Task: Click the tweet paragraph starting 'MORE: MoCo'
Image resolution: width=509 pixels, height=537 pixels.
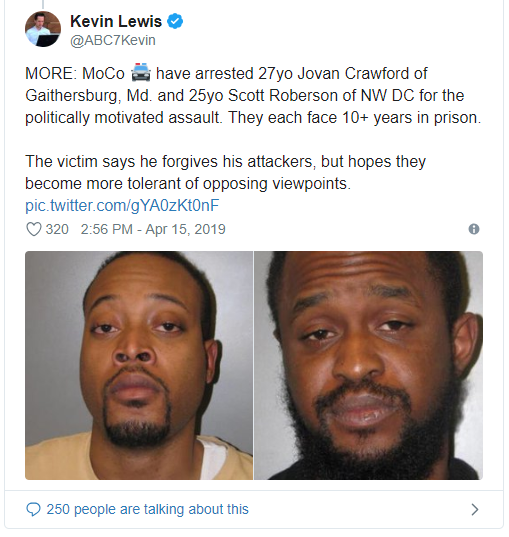Action: [253, 96]
